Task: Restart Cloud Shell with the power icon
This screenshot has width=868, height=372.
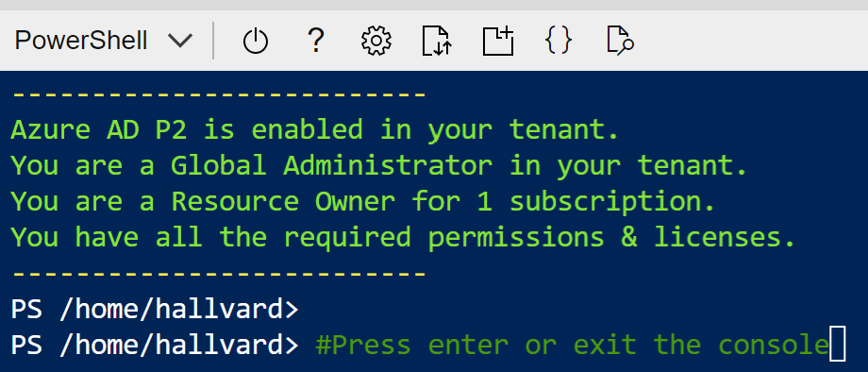Action: (255, 42)
